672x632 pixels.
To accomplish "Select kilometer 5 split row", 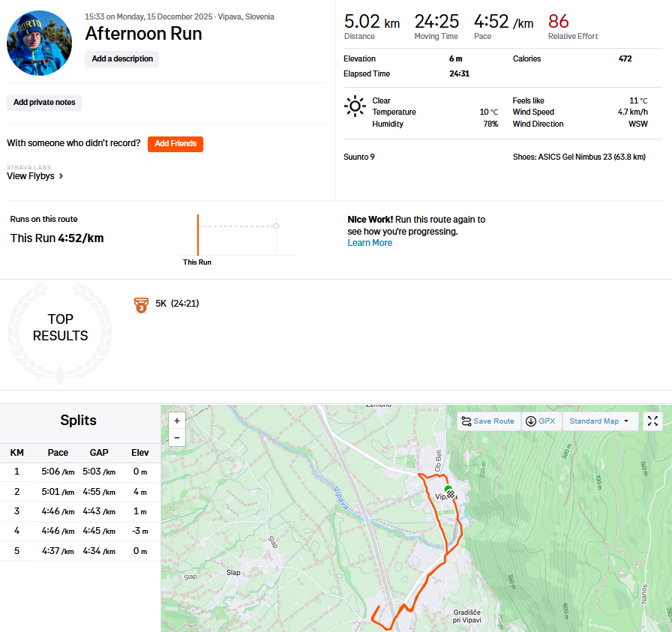I will 79,551.
